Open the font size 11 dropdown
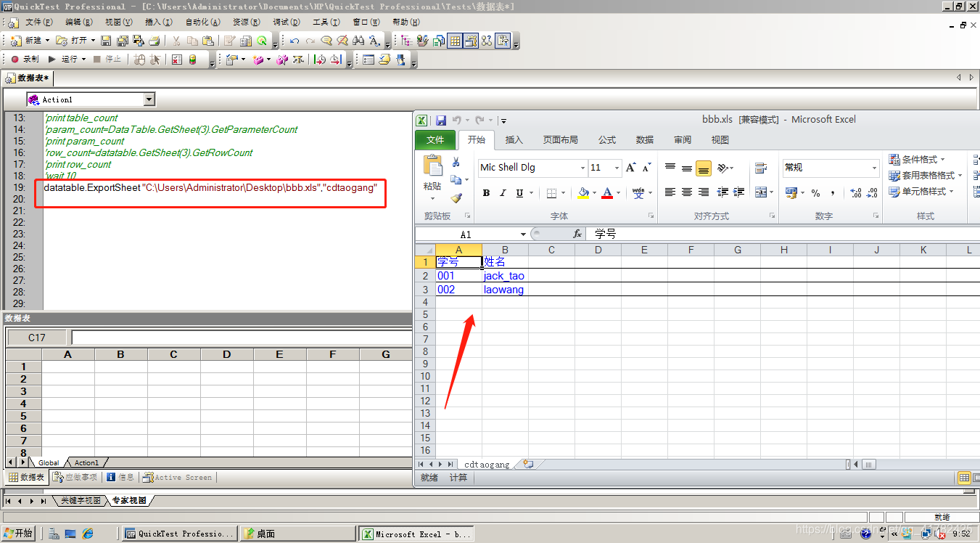The height and width of the screenshot is (543, 980). point(617,168)
